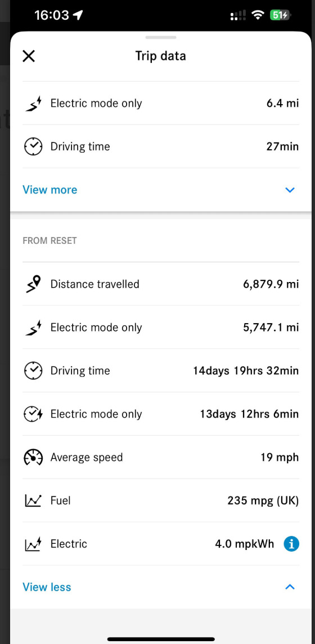Image resolution: width=315 pixels, height=644 pixels.
Task: Tap the 235 mpg (UK) fuel value
Action: (x=263, y=500)
